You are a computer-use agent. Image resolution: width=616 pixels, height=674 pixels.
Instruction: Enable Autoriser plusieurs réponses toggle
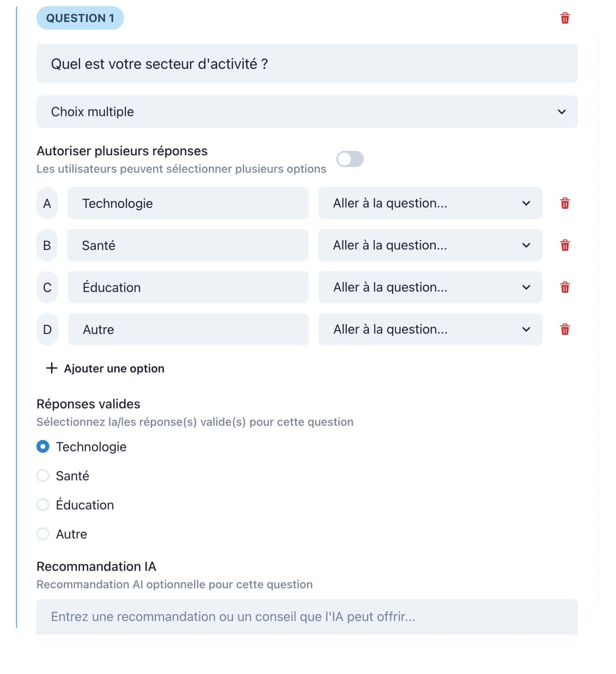click(350, 160)
